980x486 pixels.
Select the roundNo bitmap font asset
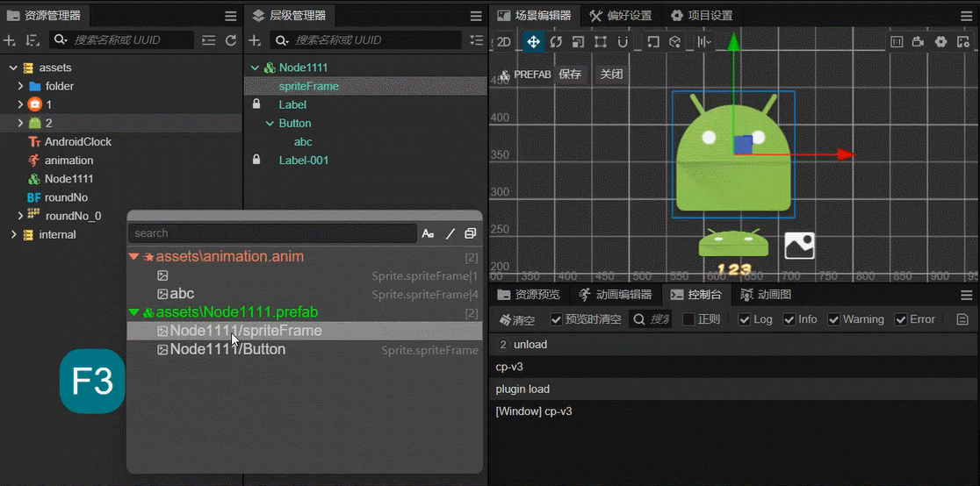(x=66, y=197)
